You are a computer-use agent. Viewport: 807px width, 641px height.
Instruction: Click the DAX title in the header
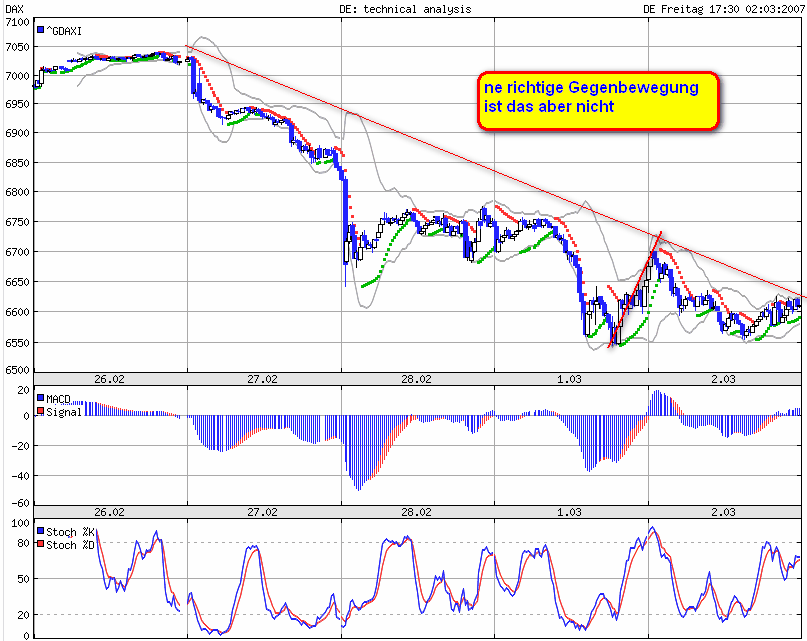point(14,9)
